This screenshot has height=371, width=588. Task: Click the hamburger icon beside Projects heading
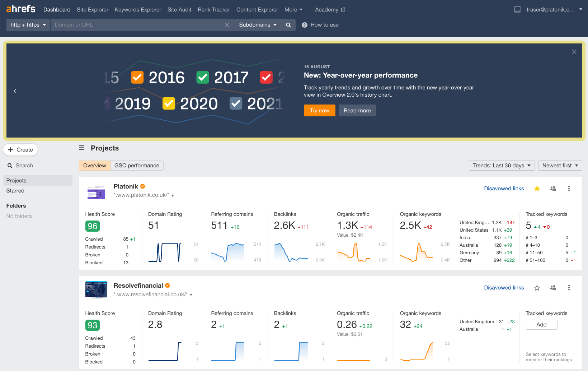pyautogui.click(x=81, y=148)
